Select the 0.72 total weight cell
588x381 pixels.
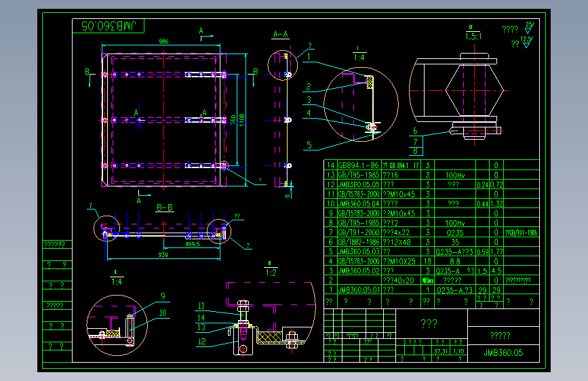pos(496,184)
